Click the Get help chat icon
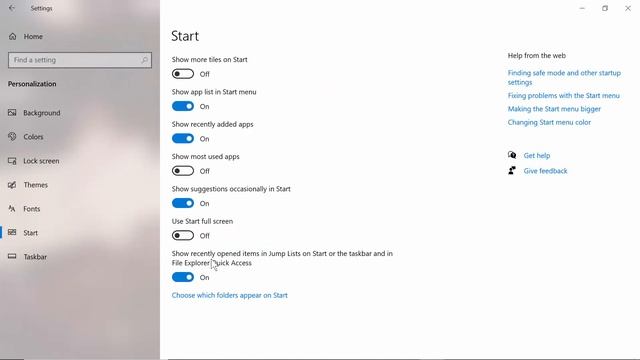Image resolution: width=640 pixels, height=360 pixels. [512, 155]
